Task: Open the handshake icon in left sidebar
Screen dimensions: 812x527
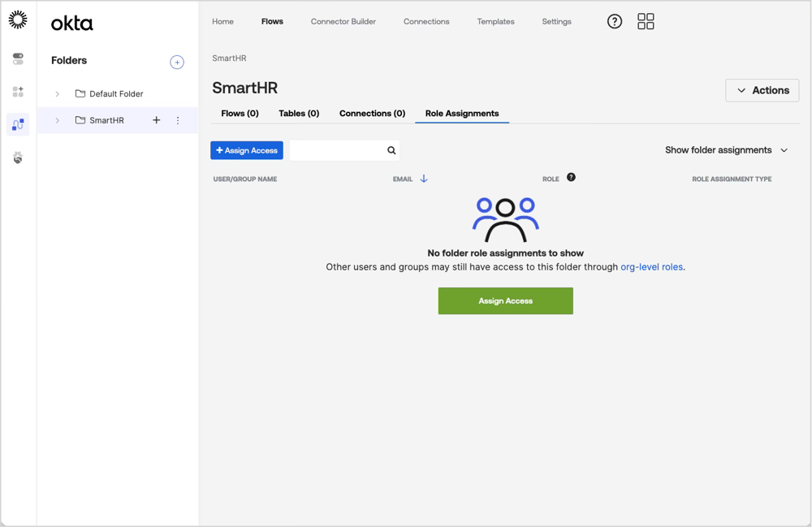Action: (x=18, y=158)
